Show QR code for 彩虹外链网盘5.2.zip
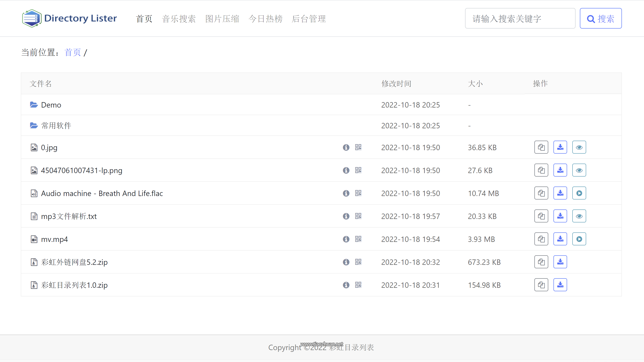Screen dimensions: 644x362 click(x=358, y=262)
